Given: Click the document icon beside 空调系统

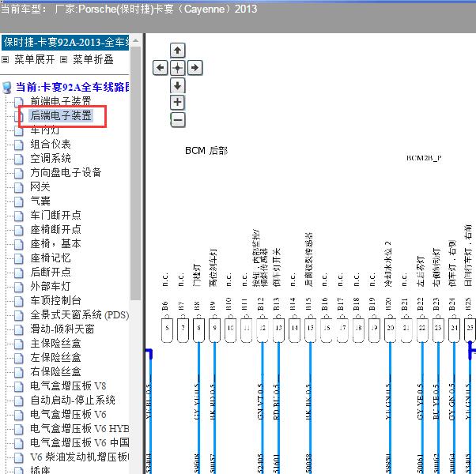Looking at the screenshot, I should [18, 159].
